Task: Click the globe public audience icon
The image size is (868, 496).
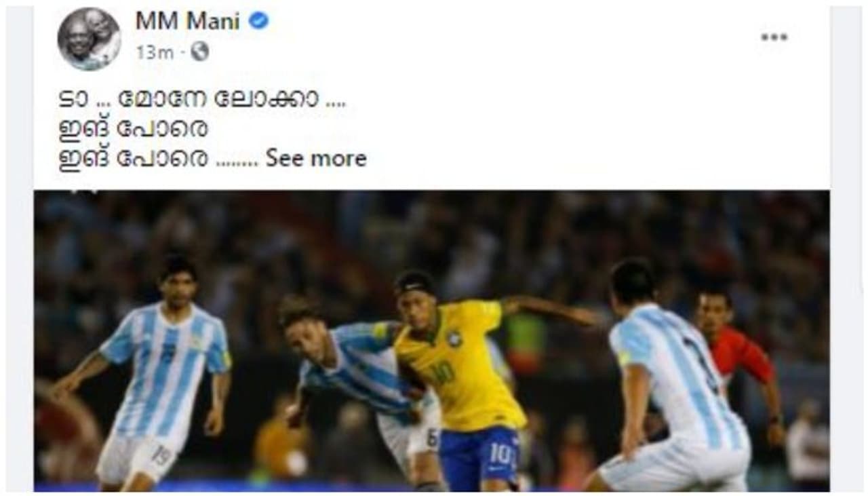Action: pos(199,52)
